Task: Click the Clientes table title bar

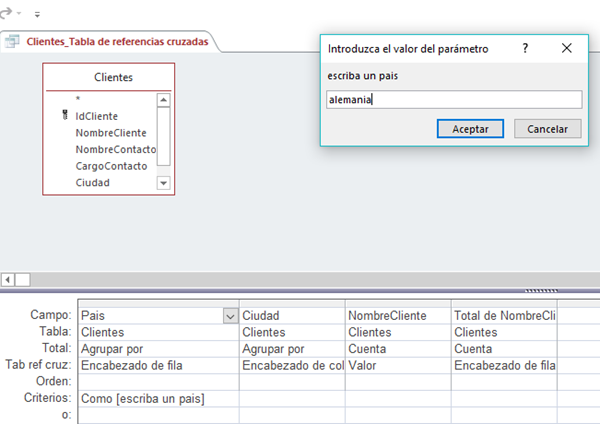Action: pyautogui.click(x=108, y=77)
